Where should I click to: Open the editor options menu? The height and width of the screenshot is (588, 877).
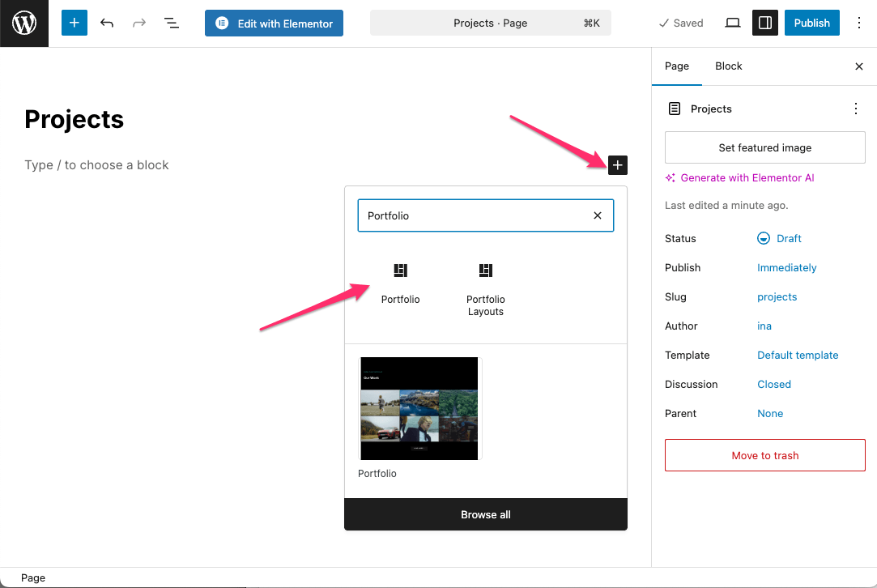click(x=859, y=23)
